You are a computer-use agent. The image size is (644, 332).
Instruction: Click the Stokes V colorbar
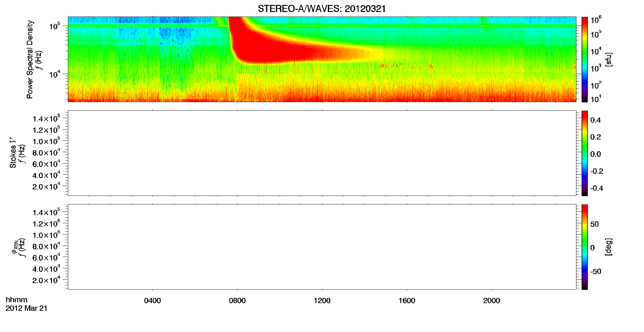(585, 153)
